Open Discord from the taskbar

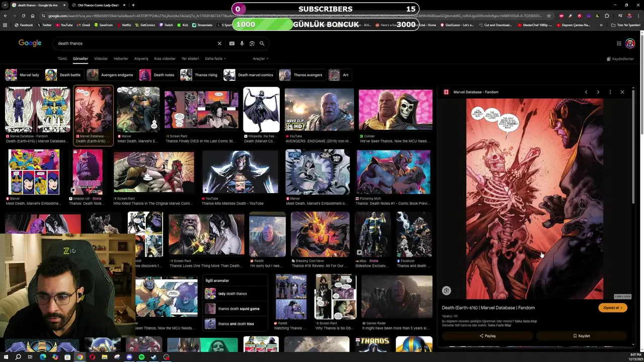tap(129, 357)
